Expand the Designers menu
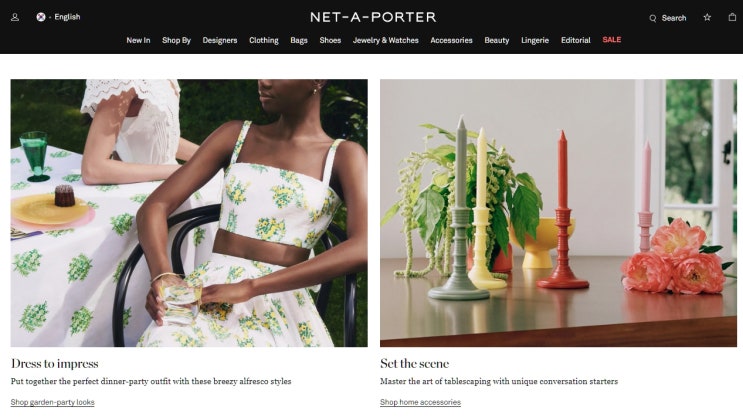The width and height of the screenshot is (743, 417). (220, 40)
